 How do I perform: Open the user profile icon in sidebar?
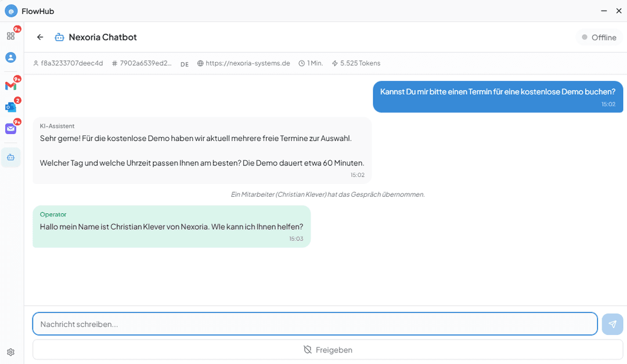tap(10, 57)
